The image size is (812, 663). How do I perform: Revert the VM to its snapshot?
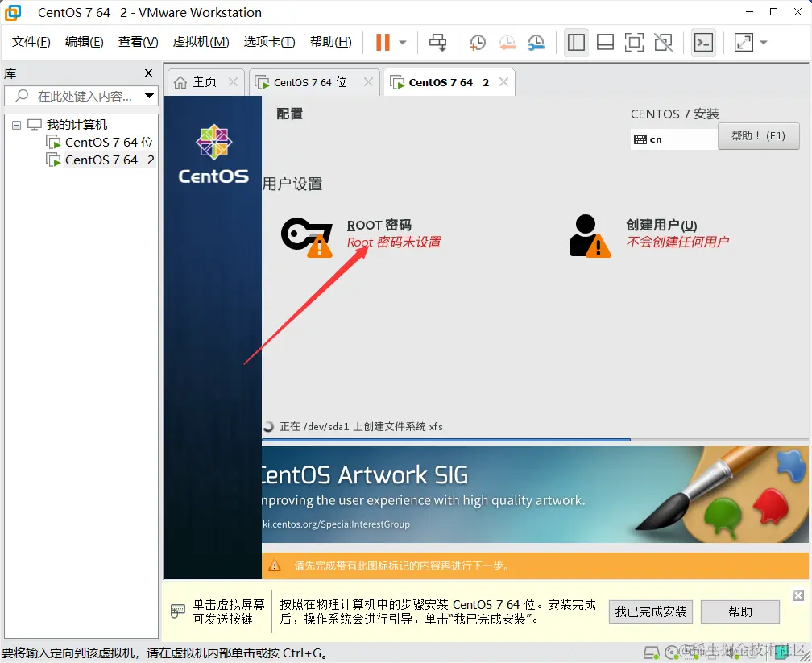[x=507, y=42]
